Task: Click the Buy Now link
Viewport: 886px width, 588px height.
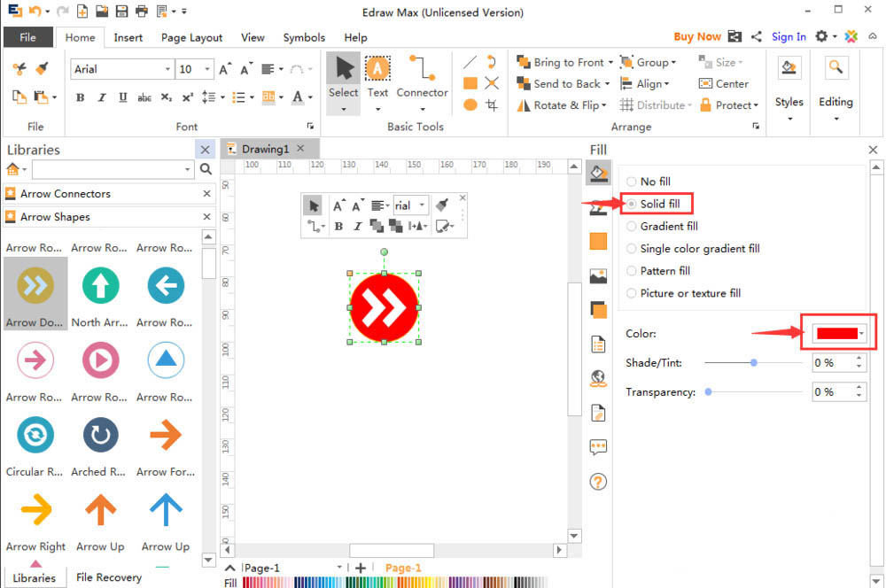Action: point(697,36)
